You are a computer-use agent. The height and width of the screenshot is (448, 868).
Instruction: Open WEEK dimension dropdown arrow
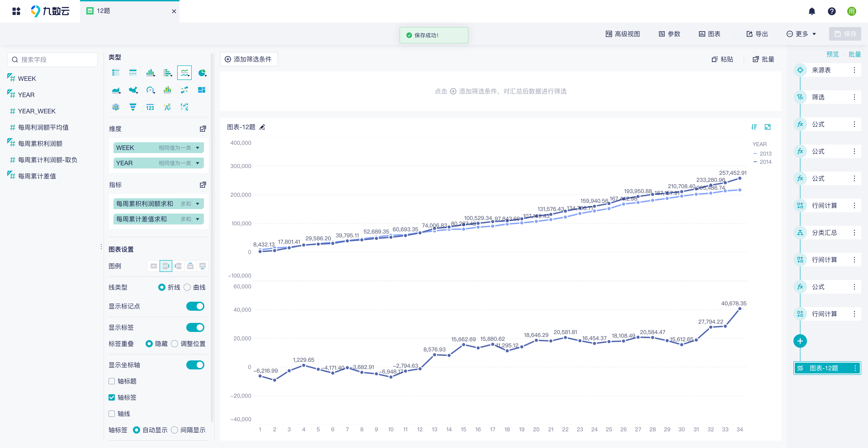(198, 148)
